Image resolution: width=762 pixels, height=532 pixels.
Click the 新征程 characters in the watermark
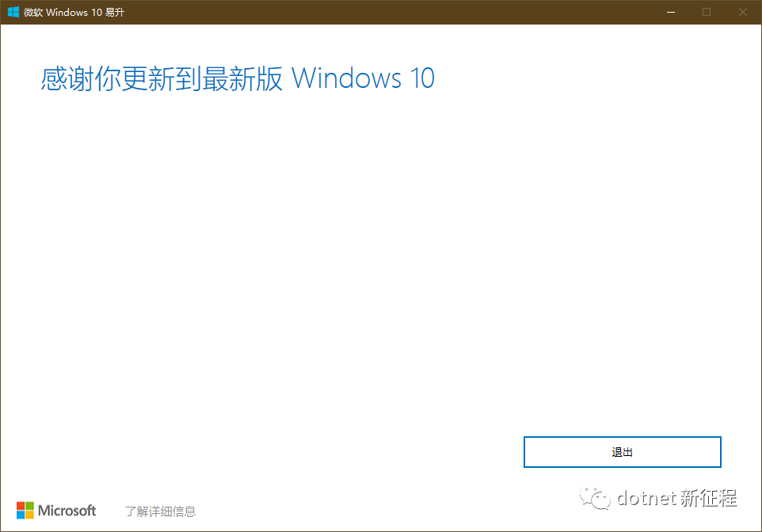click(x=709, y=499)
